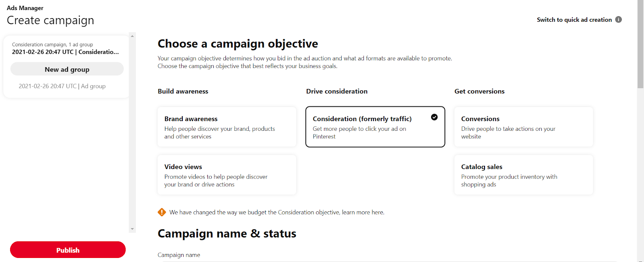Image resolution: width=644 pixels, height=262 pixels.
Task: Select the Brand awareness objective
Action: pyautogui.click(x=227, y=127)
